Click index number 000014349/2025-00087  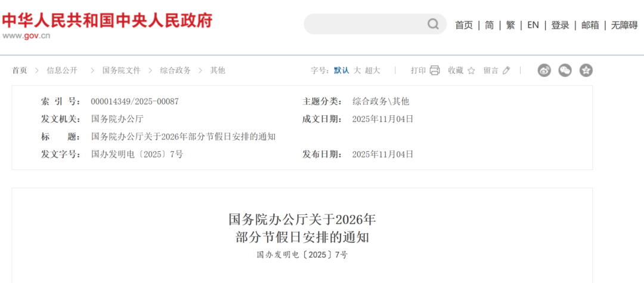coord(135,101)
